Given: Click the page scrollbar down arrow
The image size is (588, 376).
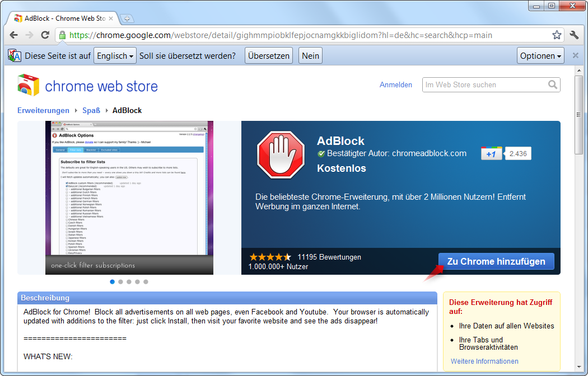Looking at the screenshot, I should pos(579,368).
